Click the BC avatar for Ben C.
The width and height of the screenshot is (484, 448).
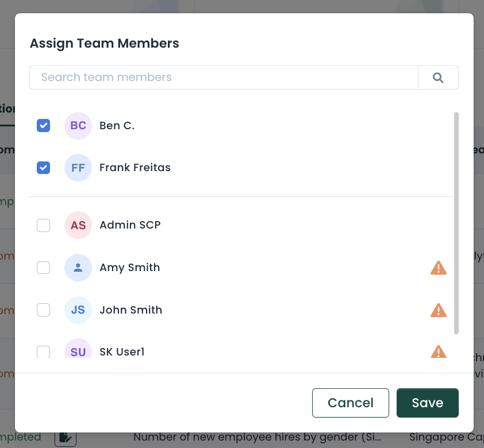coord(78,126)
